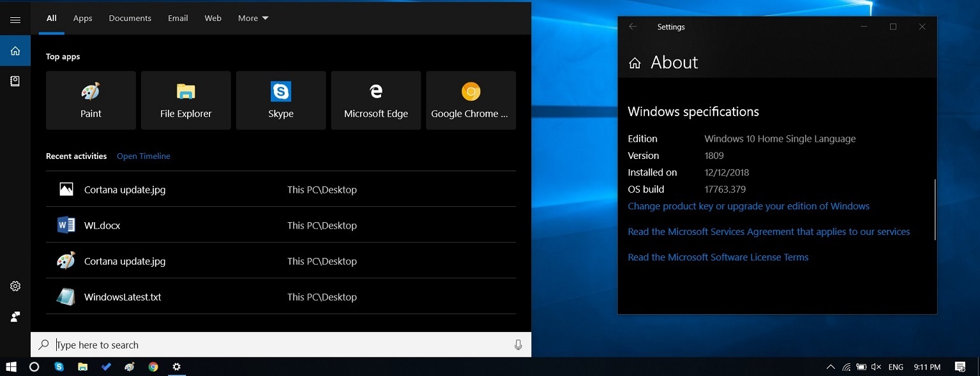This screenshot has height=376, width=980.
Task: Expand the More dropdown in search
Action: 253,19
